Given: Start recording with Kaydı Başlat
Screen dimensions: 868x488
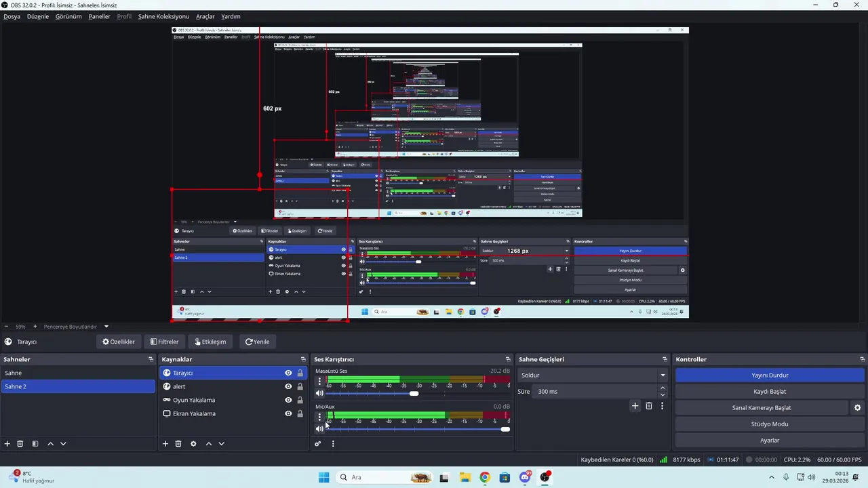Looking at the screenshot, I should (x=770, y=391).
